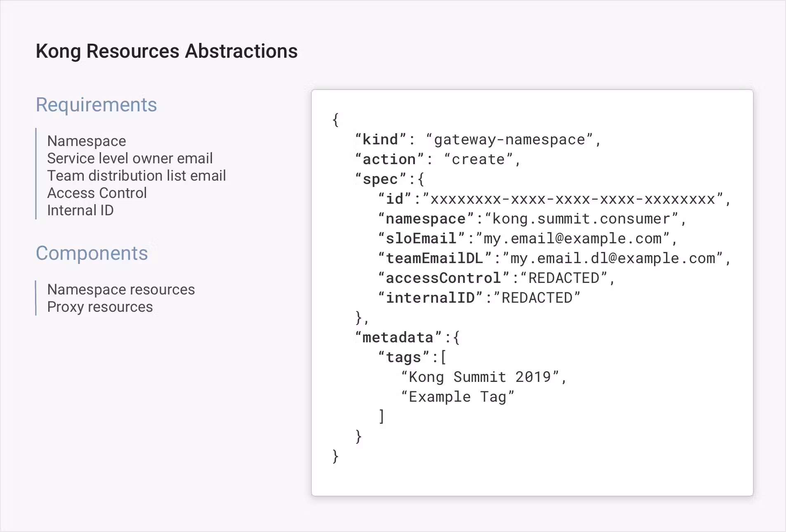Click the "kind" key in JSON
The width and height of the screenshot is (786, 532).
[380, 140]
